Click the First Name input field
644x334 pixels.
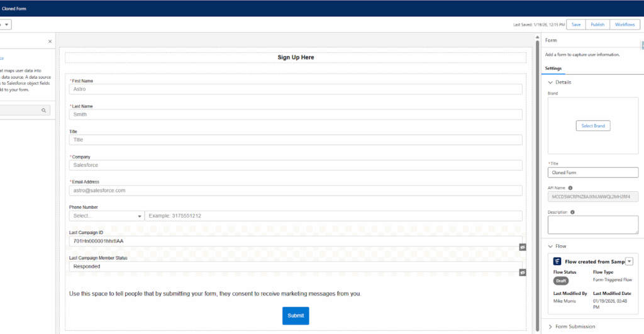pos(296,89)
